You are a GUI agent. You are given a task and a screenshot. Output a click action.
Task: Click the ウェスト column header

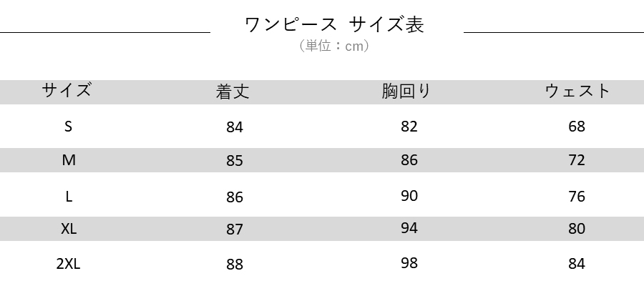577,91
